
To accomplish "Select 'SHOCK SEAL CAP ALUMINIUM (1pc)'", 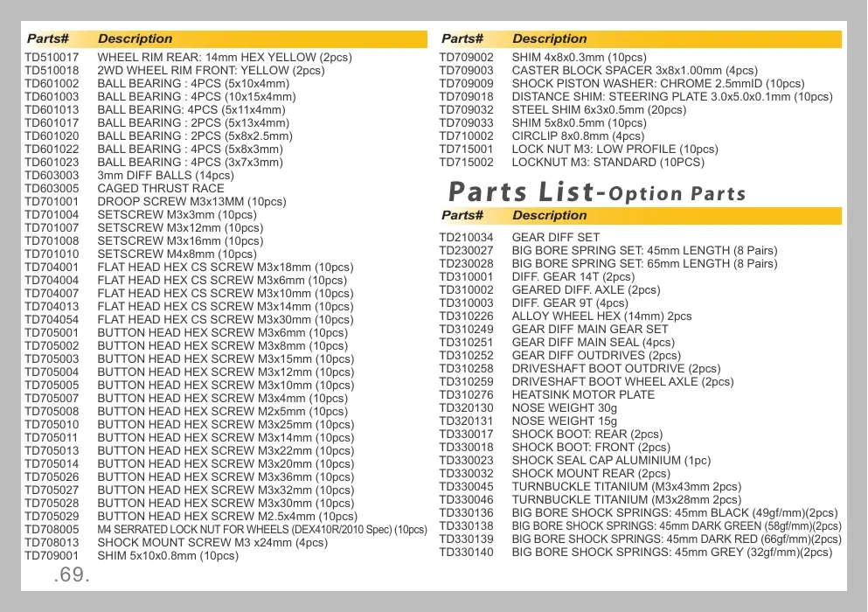I will tap(611, 460).
